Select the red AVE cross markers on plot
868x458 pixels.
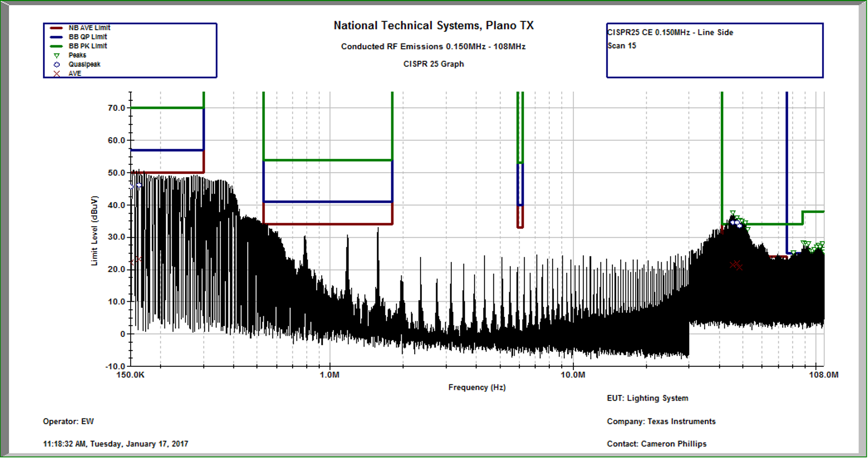pos(736,265)
